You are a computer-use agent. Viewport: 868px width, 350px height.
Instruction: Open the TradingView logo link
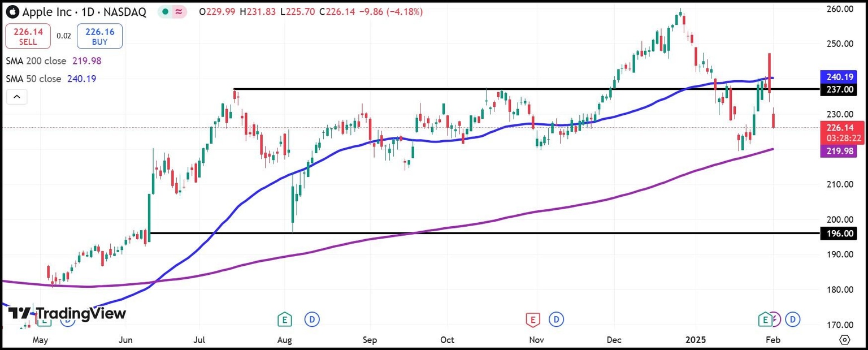pos(67,313)
